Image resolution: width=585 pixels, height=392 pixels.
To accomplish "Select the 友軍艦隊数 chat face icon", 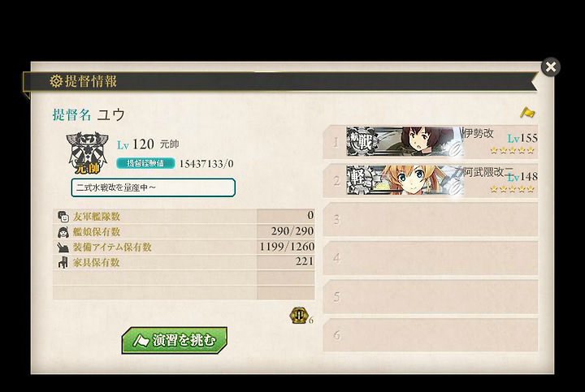I will click(x=63, y=216).
